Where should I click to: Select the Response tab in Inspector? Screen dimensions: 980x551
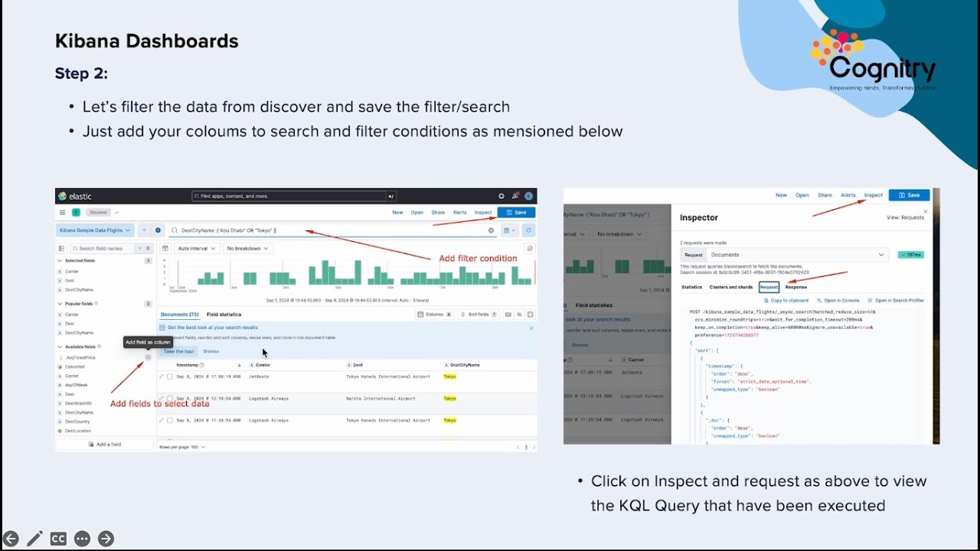click(x=796, y=287)
